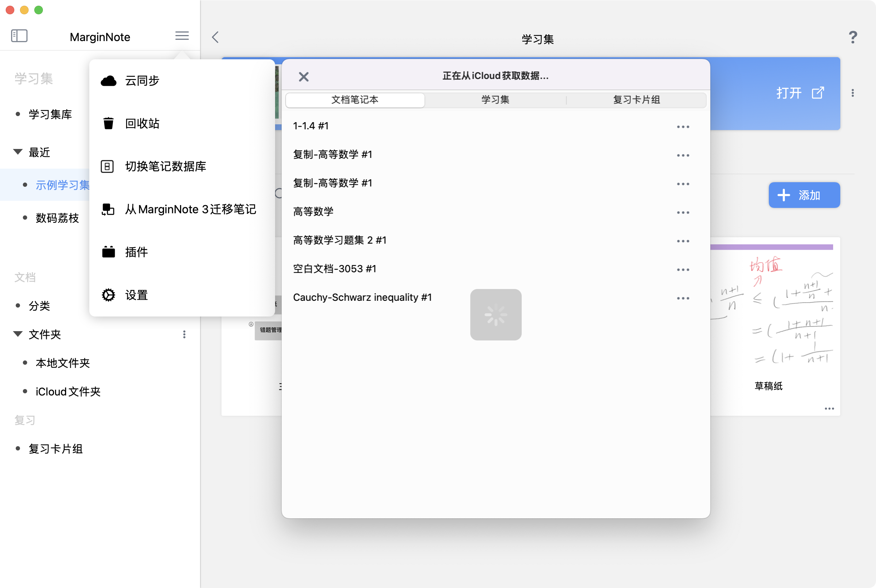
Task: Open the recycle bin (回收站)
Action: (108, 123)
